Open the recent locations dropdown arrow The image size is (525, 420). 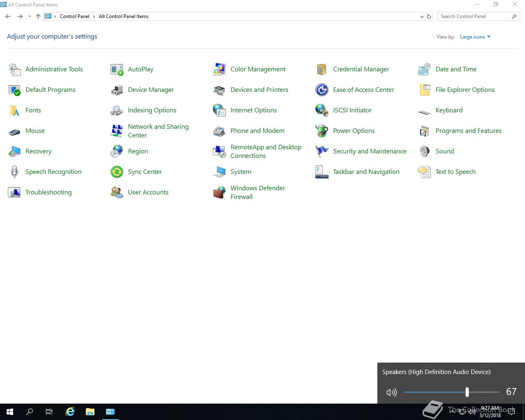(30, 16)
